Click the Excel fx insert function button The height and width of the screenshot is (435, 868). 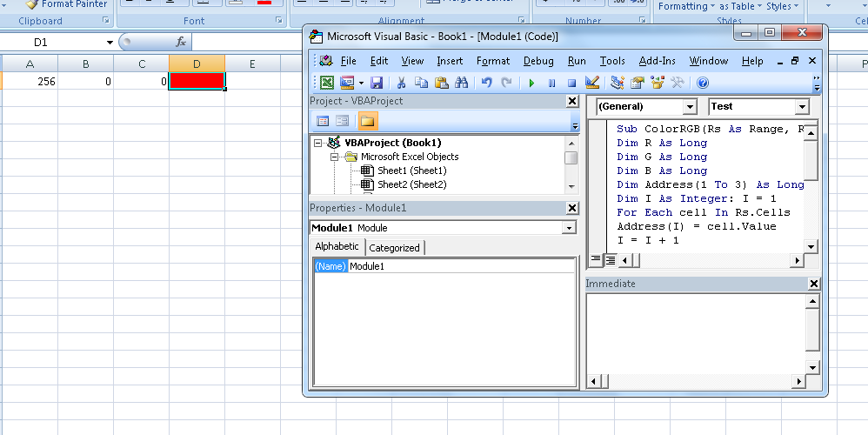pyautogui.click(x=180, y=42)
